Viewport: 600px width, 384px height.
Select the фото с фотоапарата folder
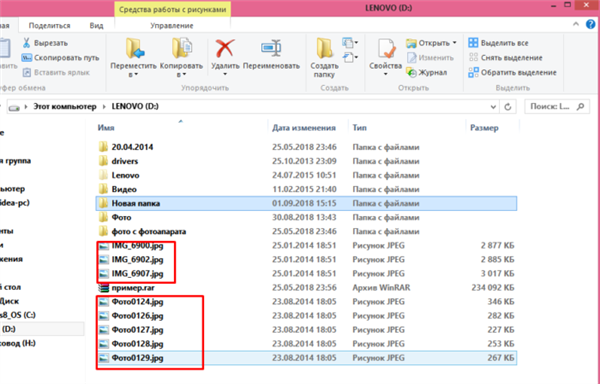pyautogui.click(x=306, y=231)
